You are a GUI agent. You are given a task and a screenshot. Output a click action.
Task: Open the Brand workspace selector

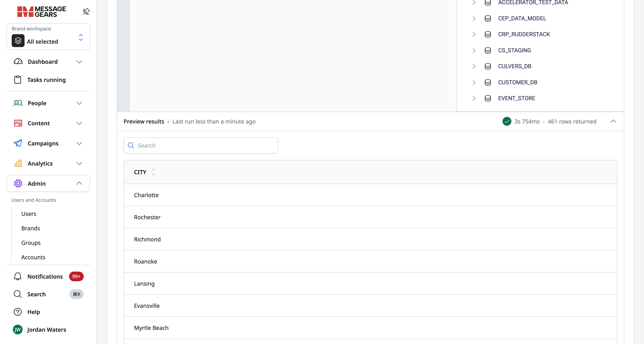point(48,37)
